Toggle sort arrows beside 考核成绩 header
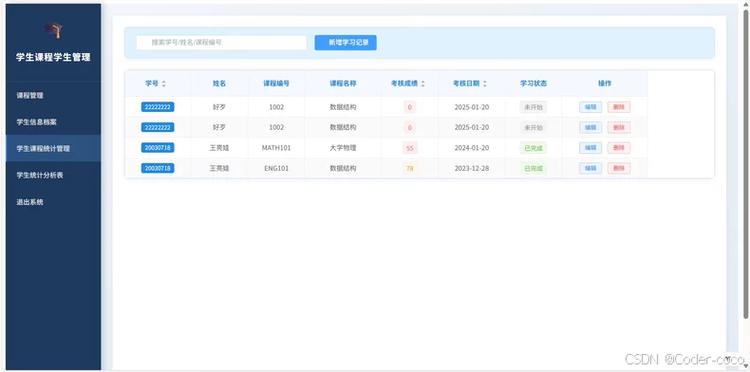This screenshot has height=372, width=750. point(422,84)
